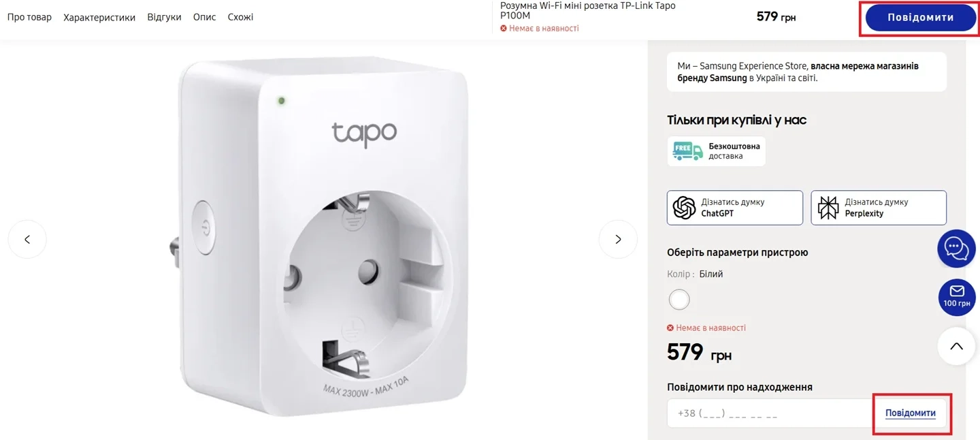Open the live chat bubble icon
Image resolution: width=980 pixels, height=440 pixels.
pos(957,248)
